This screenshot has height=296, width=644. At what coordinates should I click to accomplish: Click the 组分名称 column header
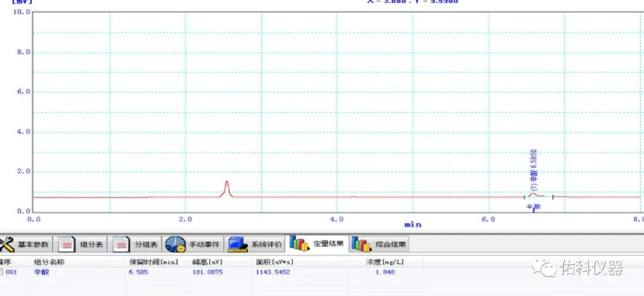49,262
